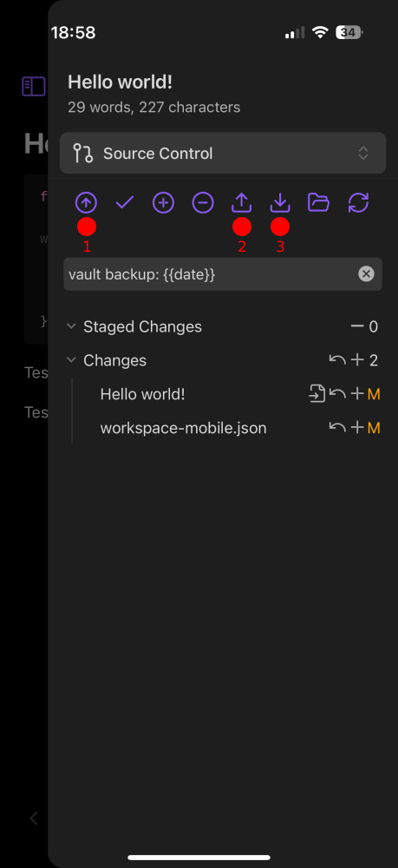Discard all changes in Changes header
The width and height of the screenshot is (398, 868).
pyautogui.click(x=337, y=360)
